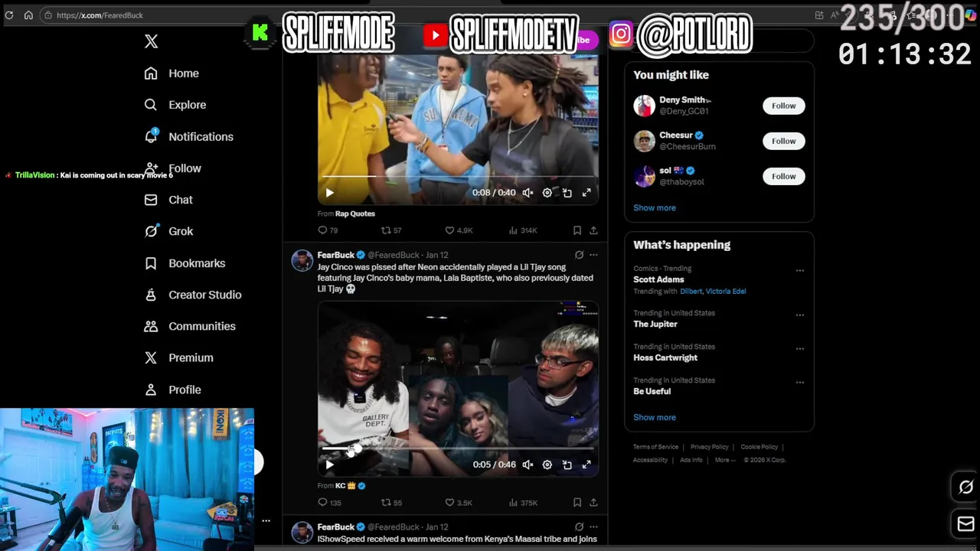
Task: View analytics showing 375K views
Action: click(523, 503)
